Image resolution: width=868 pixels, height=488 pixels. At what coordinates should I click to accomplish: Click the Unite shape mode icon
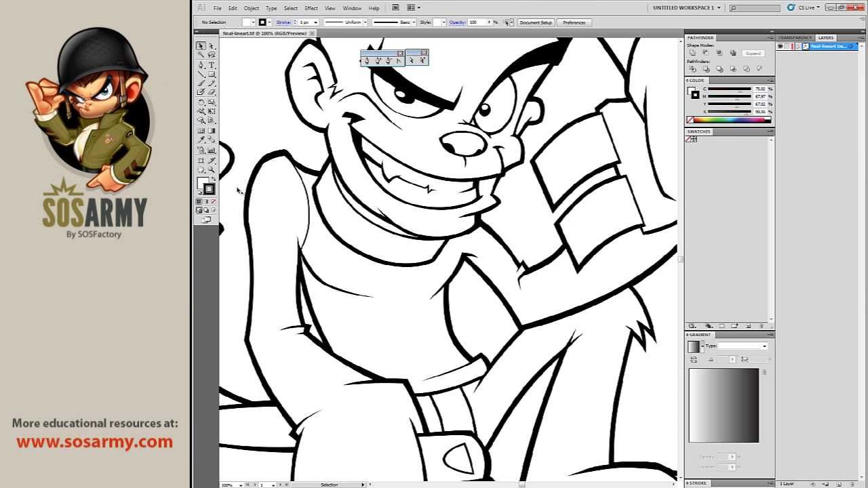(x=692, y=53)
